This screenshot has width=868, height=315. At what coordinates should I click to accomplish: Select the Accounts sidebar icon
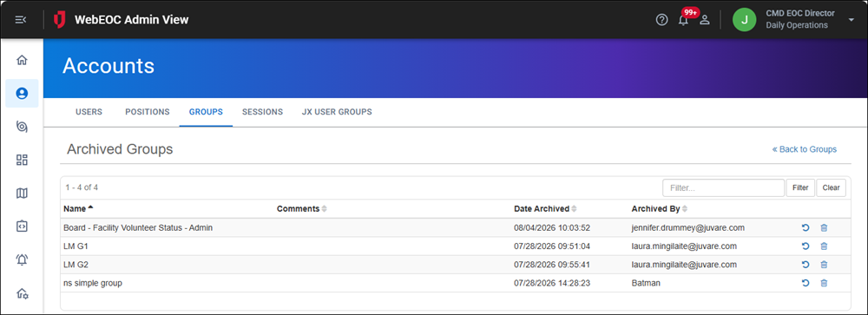click(x=22, y=93)
